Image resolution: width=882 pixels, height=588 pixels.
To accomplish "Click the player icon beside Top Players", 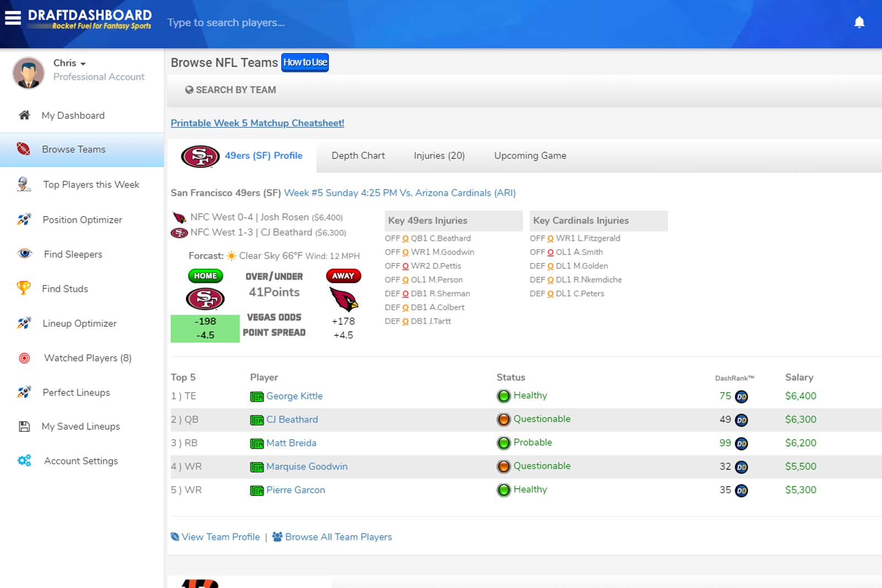I will (24, 184).
